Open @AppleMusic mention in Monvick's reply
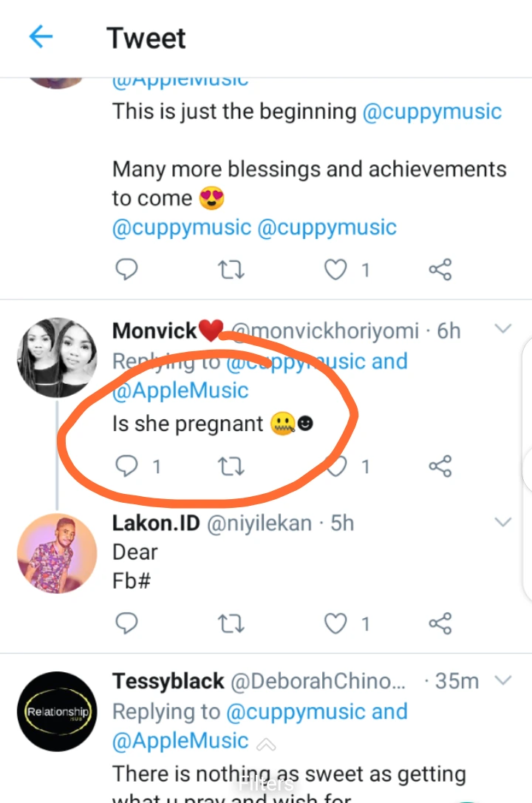This screenshot has width=532, height=803. 180,390
